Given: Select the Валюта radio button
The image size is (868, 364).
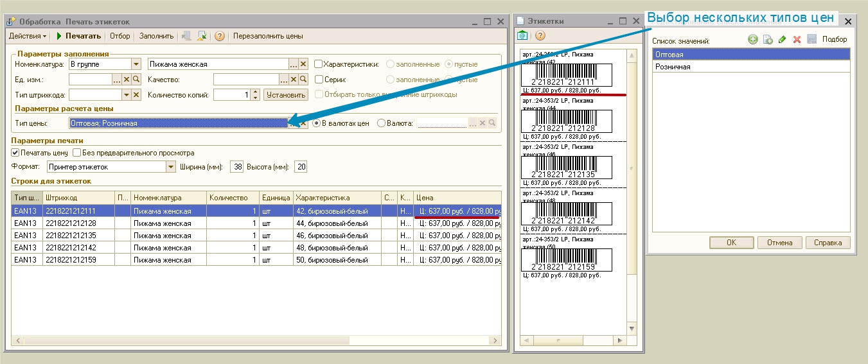Looking at the screenshot, I should coord(381,123).
